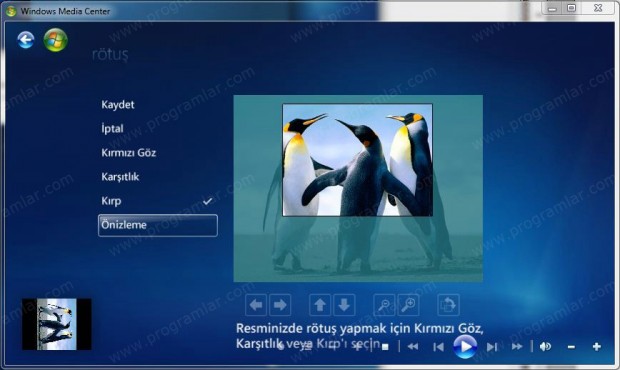Close the Windows Media Center window

tap(598, 8)
